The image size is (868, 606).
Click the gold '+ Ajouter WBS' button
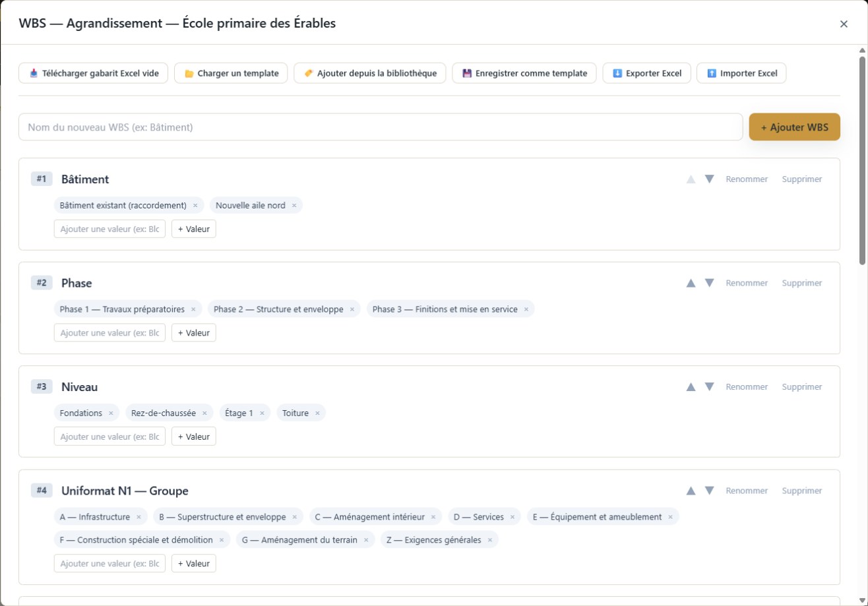click(794, 127)
